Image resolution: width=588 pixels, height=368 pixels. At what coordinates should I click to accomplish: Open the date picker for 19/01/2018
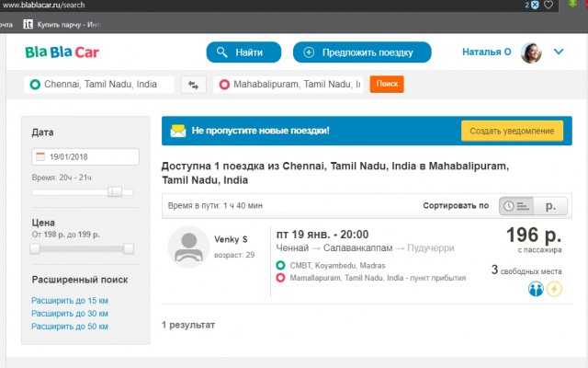tap(85, 156)
